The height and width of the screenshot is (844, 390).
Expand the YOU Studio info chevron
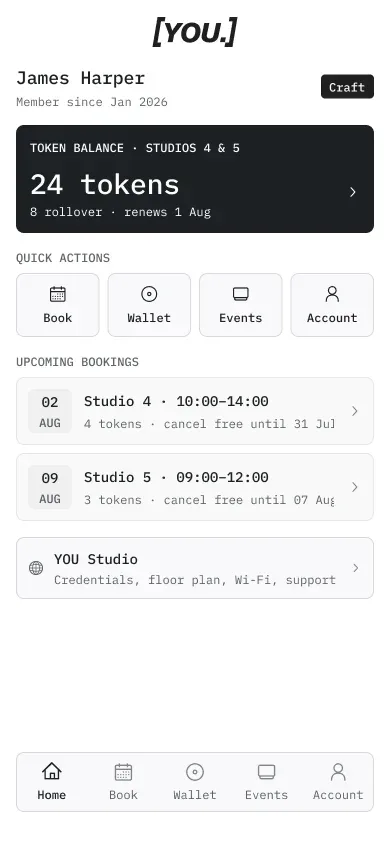click(355, 568)
